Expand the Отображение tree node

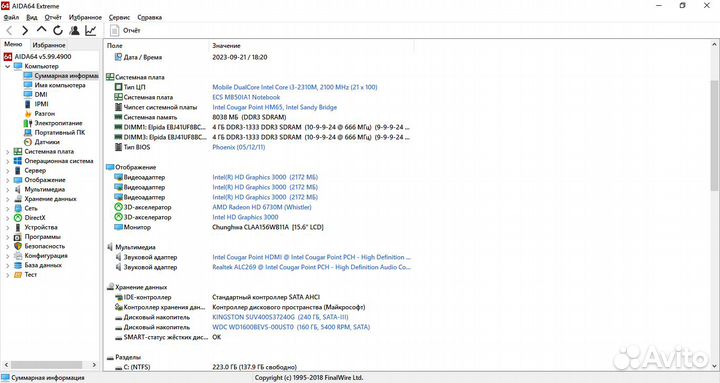7,180
